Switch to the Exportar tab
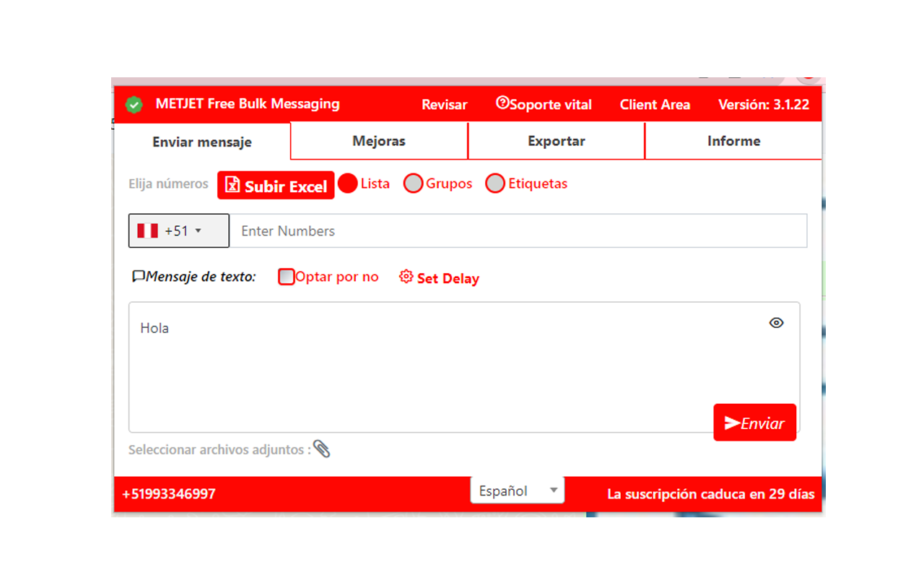The image size is (924, 578). tap(556, 141)
